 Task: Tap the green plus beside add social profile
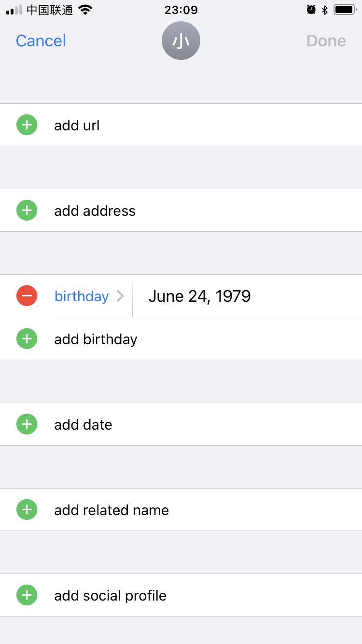[x=27, y=595]
